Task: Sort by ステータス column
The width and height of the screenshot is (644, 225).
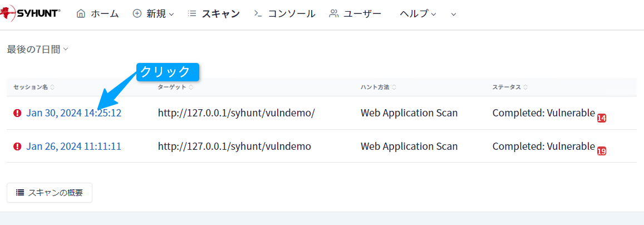Action: [510, 87]
